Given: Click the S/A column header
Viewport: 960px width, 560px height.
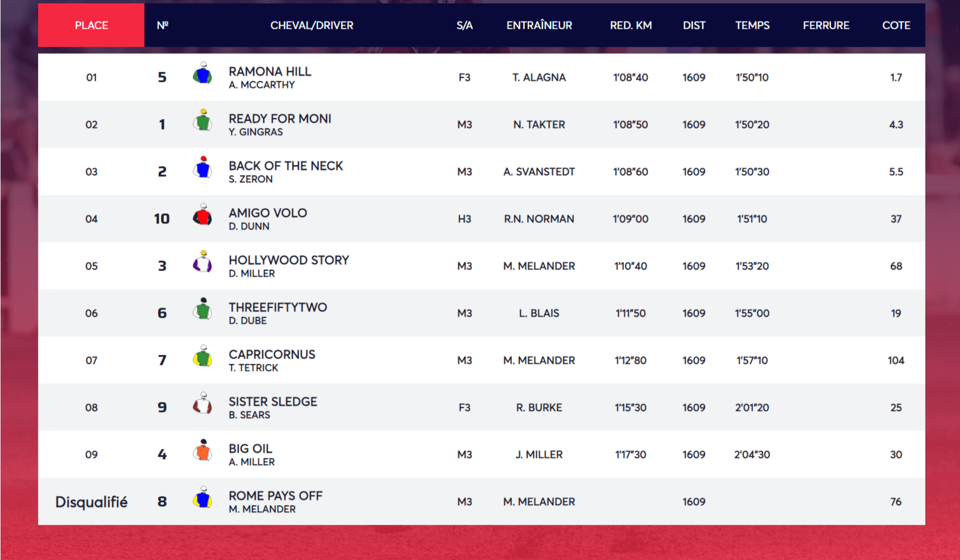Looking at the screenshot, I should click(464, 25).
